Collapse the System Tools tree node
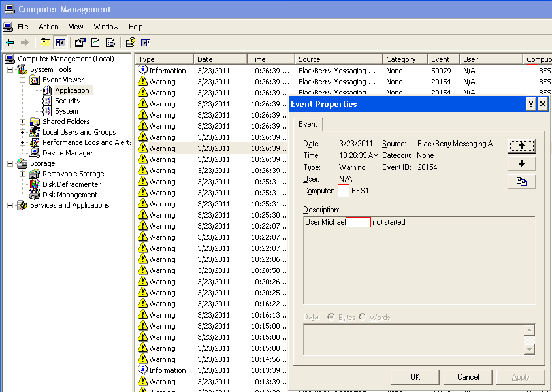552x392 pixels. [10, 69]
